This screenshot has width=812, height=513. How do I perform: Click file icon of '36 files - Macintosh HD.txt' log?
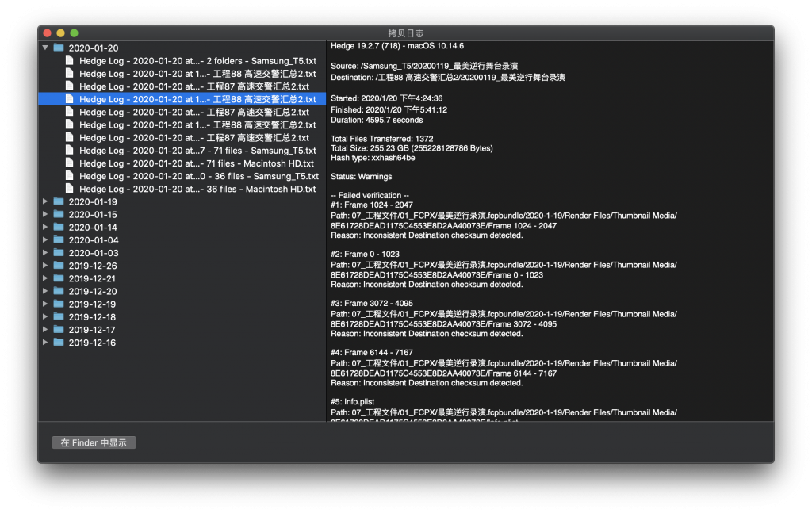(x=70, y=189)
